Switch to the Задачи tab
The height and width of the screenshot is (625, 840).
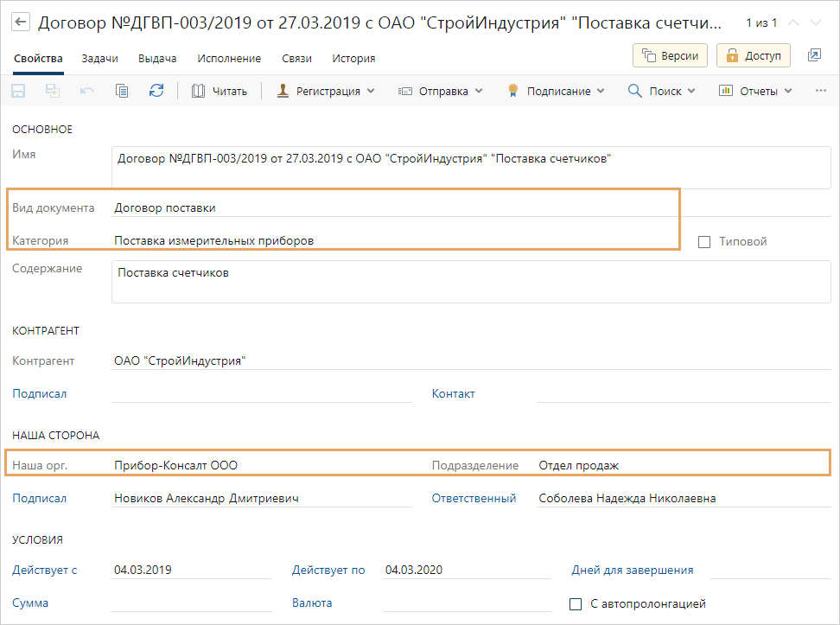coord(100,59)
